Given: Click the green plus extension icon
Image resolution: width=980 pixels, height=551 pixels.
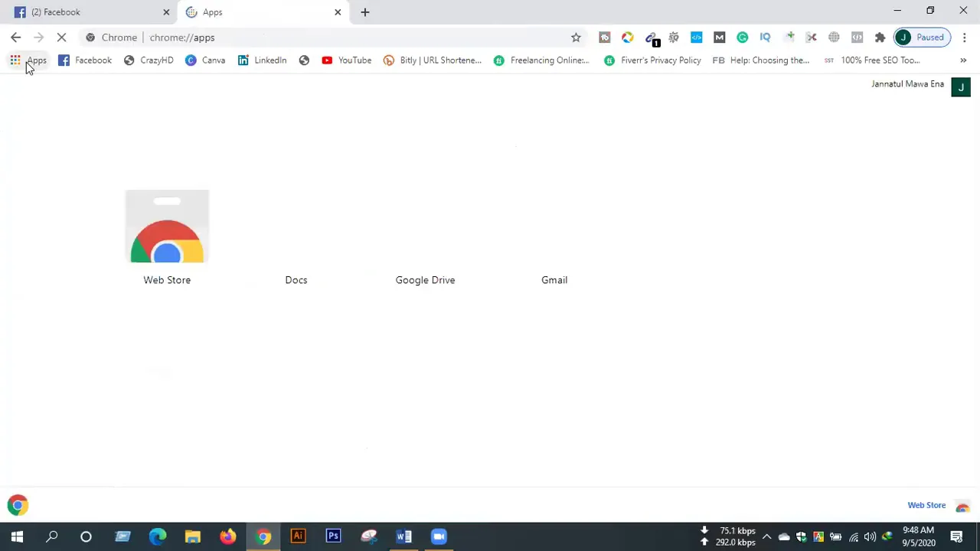Looking at the screenshot, I should click(789, 37).
